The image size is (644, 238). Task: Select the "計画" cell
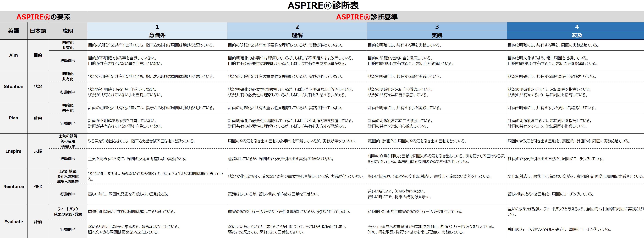click(38, 118)
